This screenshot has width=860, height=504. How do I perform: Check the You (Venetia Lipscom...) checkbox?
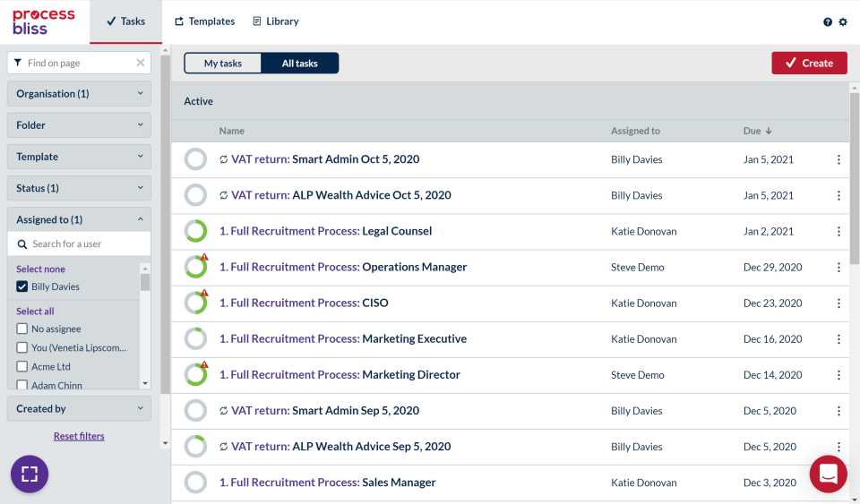(x=21, y=347)
